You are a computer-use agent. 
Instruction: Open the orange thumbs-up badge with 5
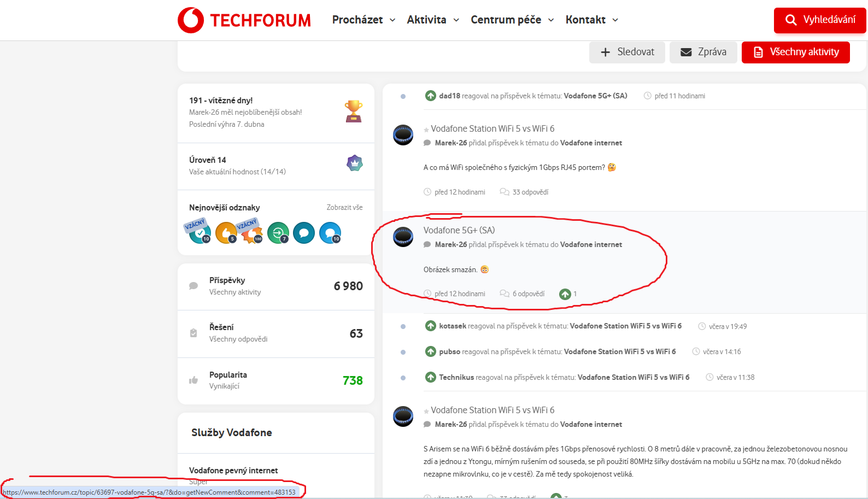click(226, 233)
